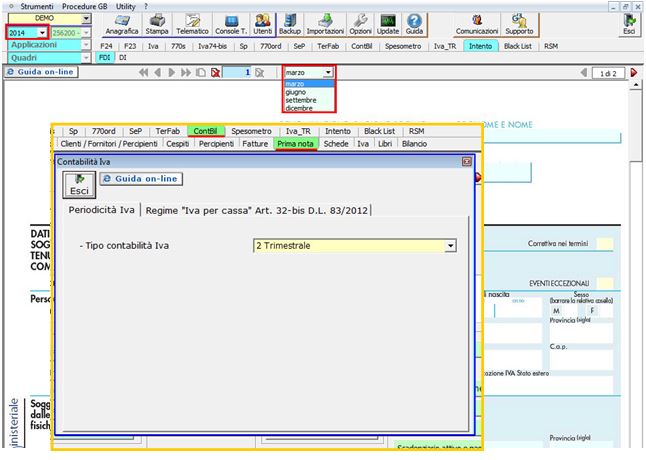
Task: Select the Intento tab in top bar
Action: click(x=480, y=46)
